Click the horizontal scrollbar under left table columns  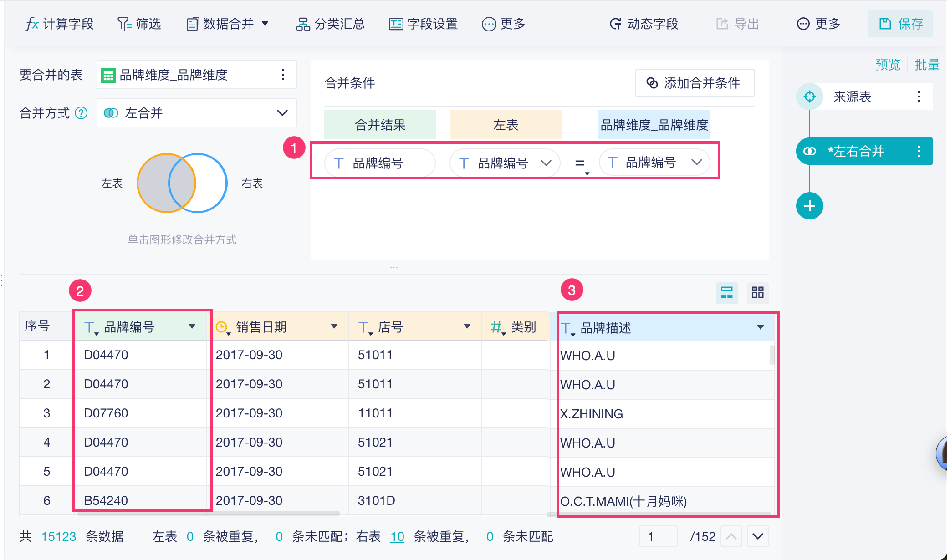pyautogui.click(x=209, y=514)
